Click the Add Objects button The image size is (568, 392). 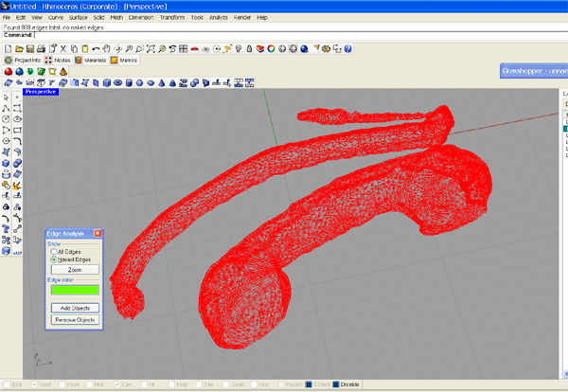pos(75,308)
